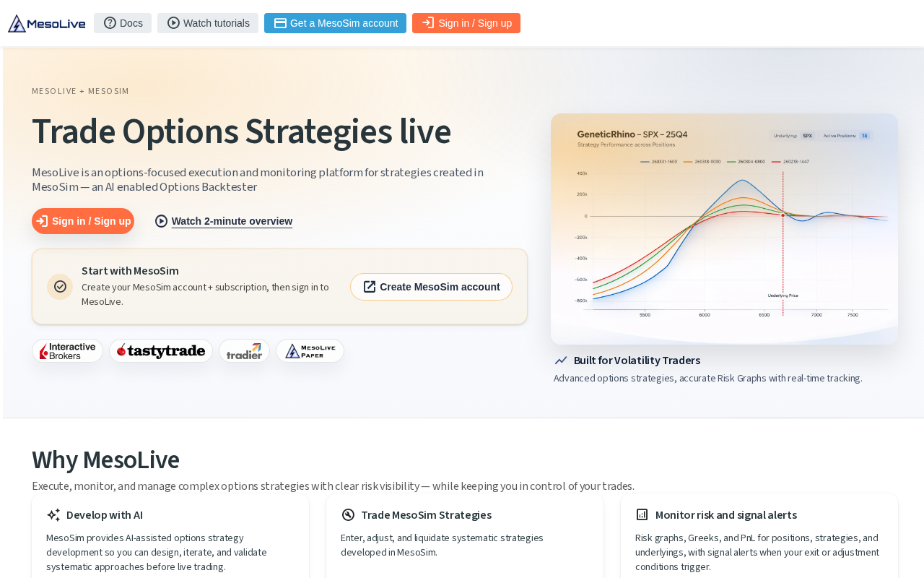924x578 pixels.
Task: Select the tradier broker logo
Action: pos(244,351)
